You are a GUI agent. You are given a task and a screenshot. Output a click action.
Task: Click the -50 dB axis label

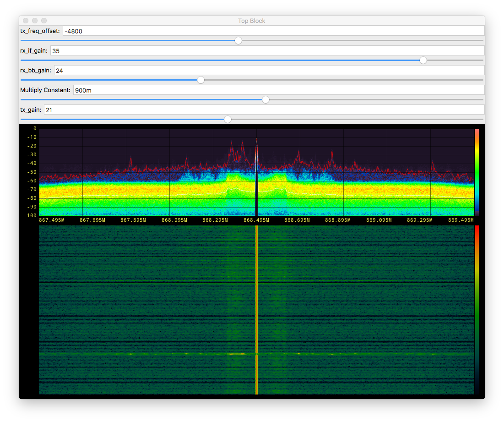33,172
